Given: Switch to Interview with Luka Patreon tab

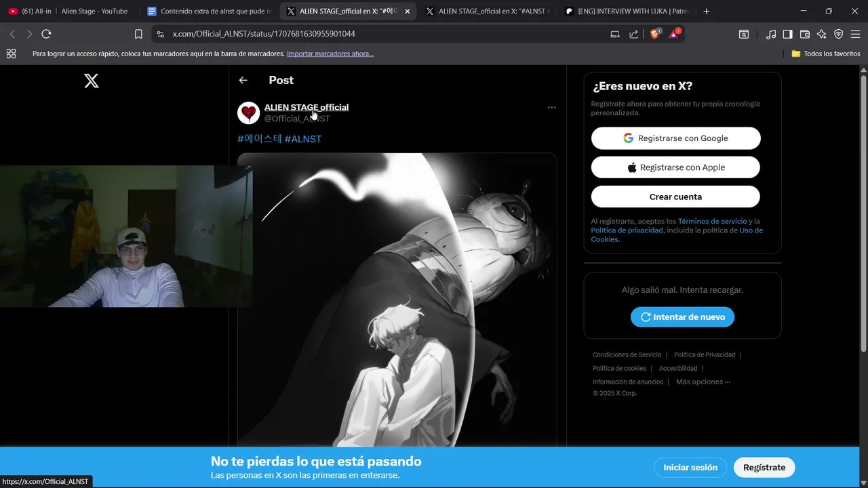Looking at the screenshot, I should pos(625,12).
